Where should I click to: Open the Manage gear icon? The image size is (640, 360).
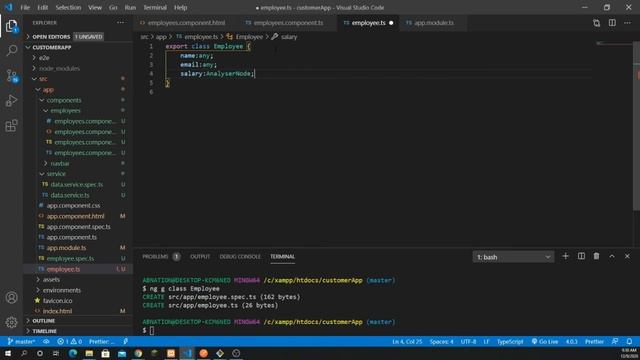tap(11, 322)
